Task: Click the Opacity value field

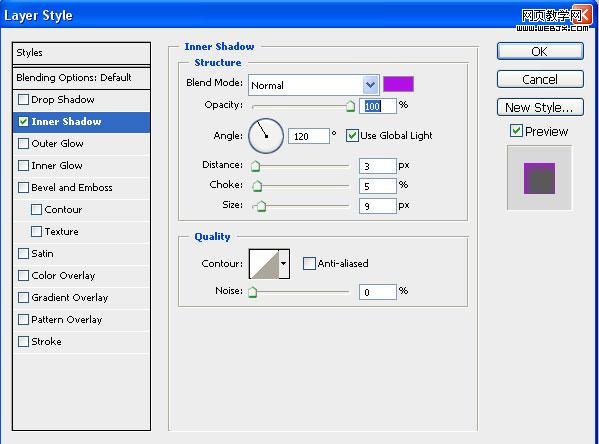Action: pos(378,106)
